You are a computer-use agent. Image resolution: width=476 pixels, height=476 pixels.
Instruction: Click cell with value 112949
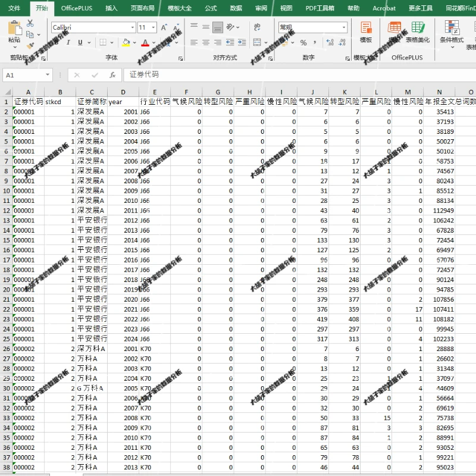439,211
